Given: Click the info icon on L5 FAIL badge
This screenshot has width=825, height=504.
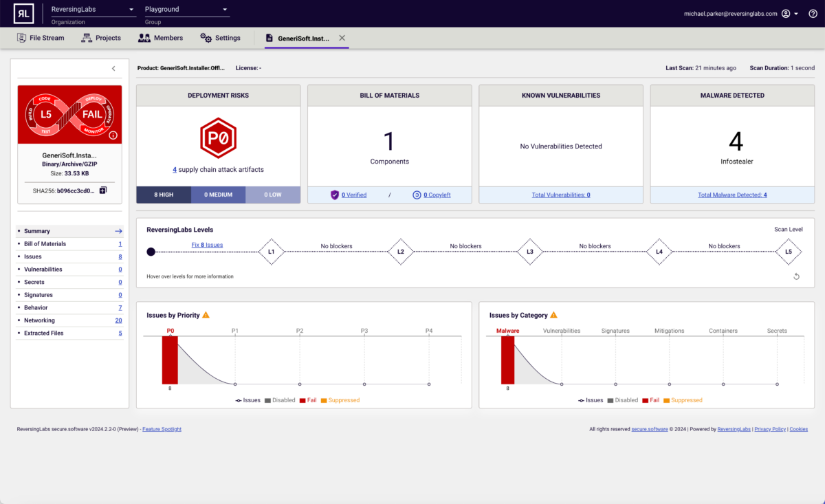Looking at the screenshot, I should coord(113,135).
